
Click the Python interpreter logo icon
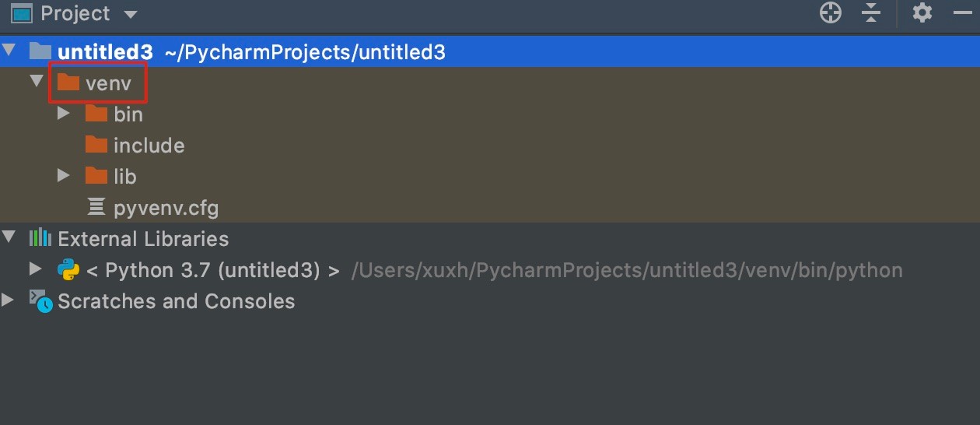pyautogui.click(x=68, y=270)
